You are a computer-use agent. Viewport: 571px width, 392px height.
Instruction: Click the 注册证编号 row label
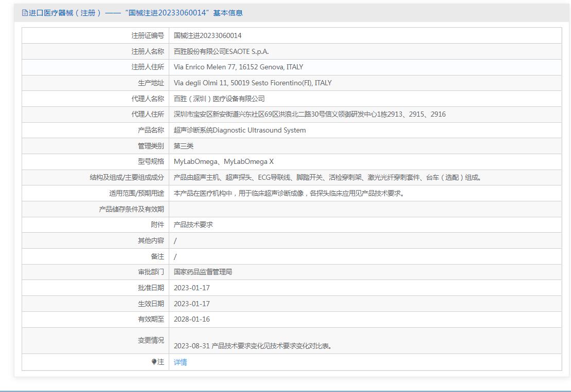(148, 35)
